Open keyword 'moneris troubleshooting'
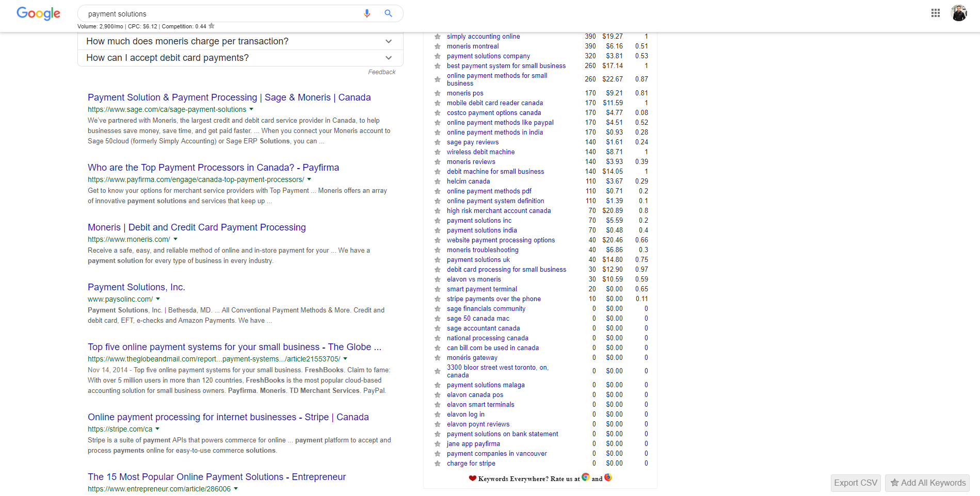980x496 pixels. [x=483, y=250]
